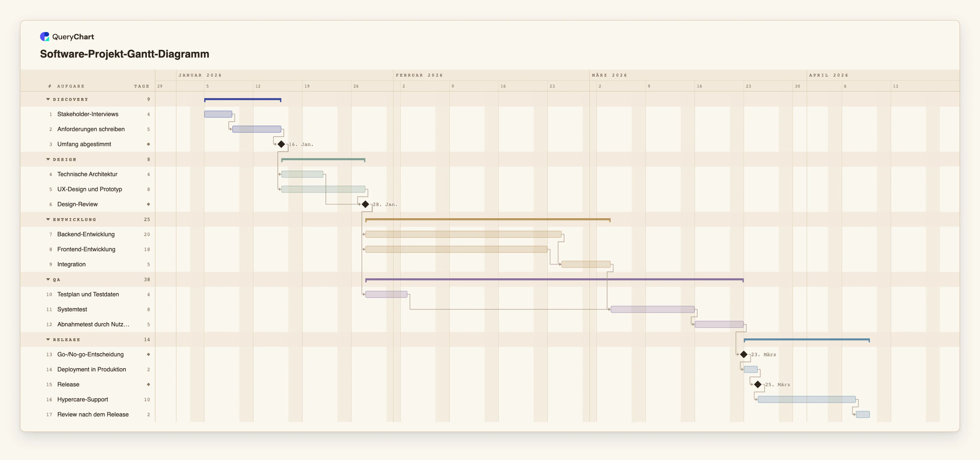Select the 'Design-Review' row label
This screenshot has height=460, width=980.
tap(78, 204)
